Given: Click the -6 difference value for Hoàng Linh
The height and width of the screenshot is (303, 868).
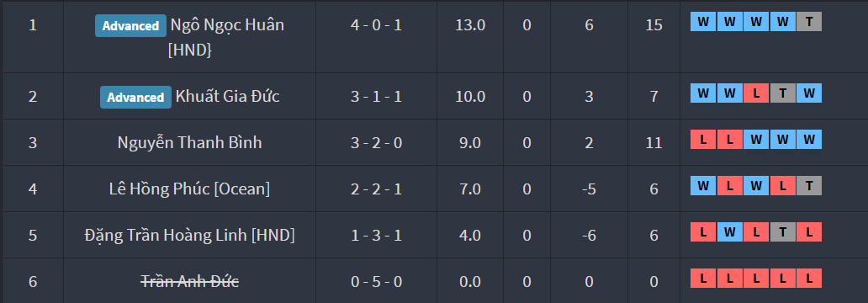Looking at the screenshot, I should (x=589, y=236).
